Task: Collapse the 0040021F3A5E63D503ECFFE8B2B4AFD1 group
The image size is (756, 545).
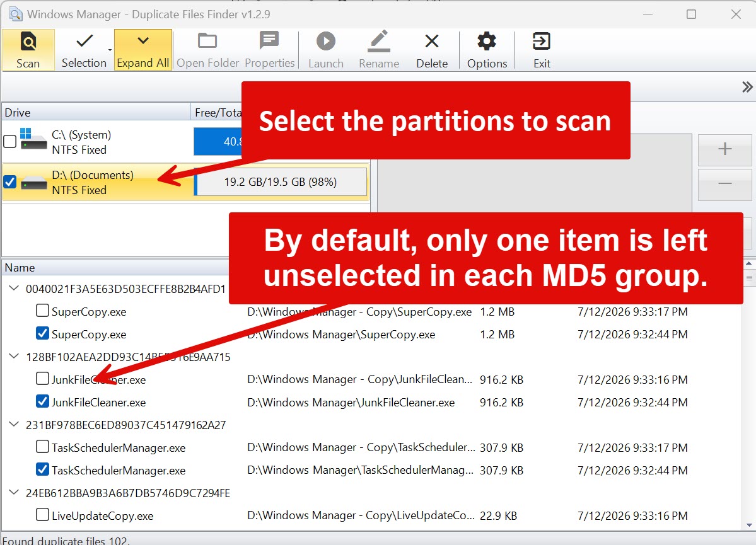Action: click(14, 288)
